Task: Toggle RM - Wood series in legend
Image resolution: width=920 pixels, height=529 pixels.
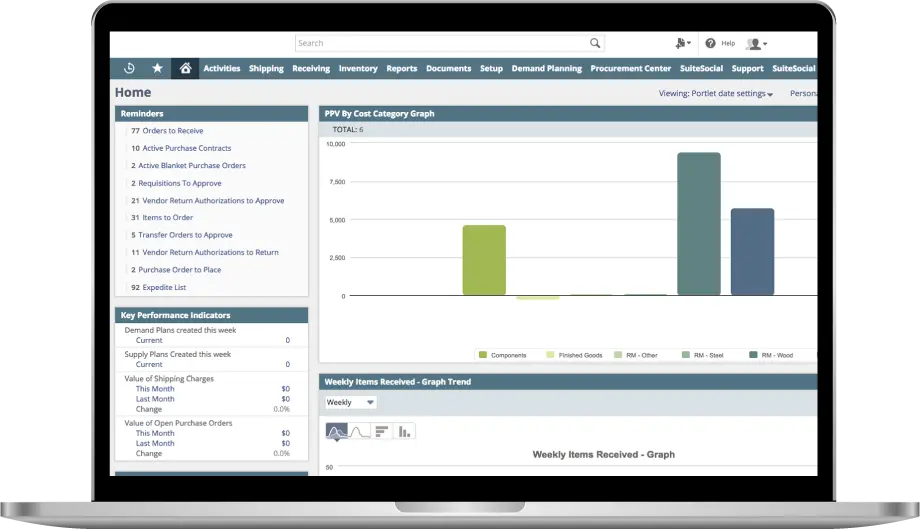Action: [x=771, y=355]
